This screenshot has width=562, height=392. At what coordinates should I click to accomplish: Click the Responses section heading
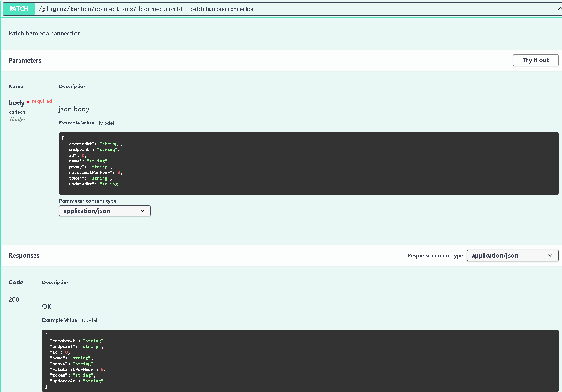[24, 256]
